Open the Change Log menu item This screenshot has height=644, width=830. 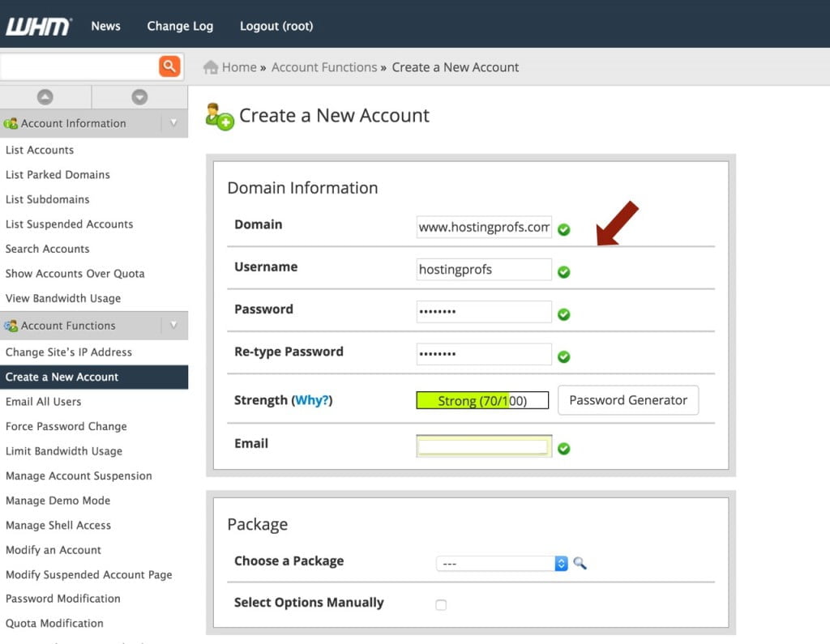pos(180,26)
